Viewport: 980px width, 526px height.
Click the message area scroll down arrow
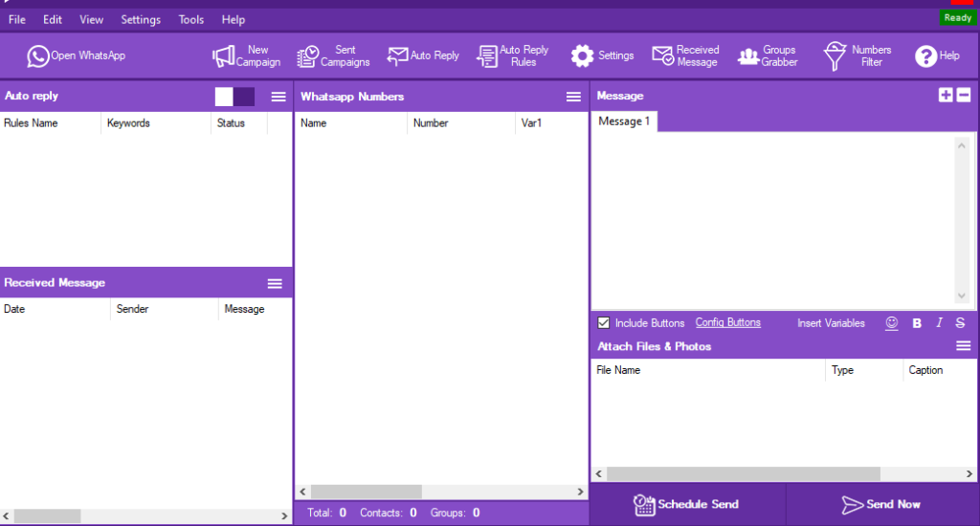[x=962, y=296]
